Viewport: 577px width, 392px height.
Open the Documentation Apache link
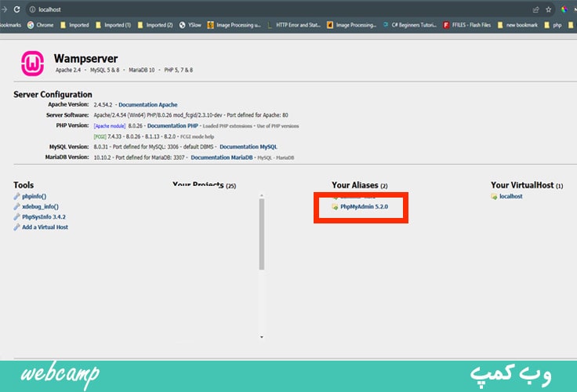pyautogui.click(x=148, y=105)
